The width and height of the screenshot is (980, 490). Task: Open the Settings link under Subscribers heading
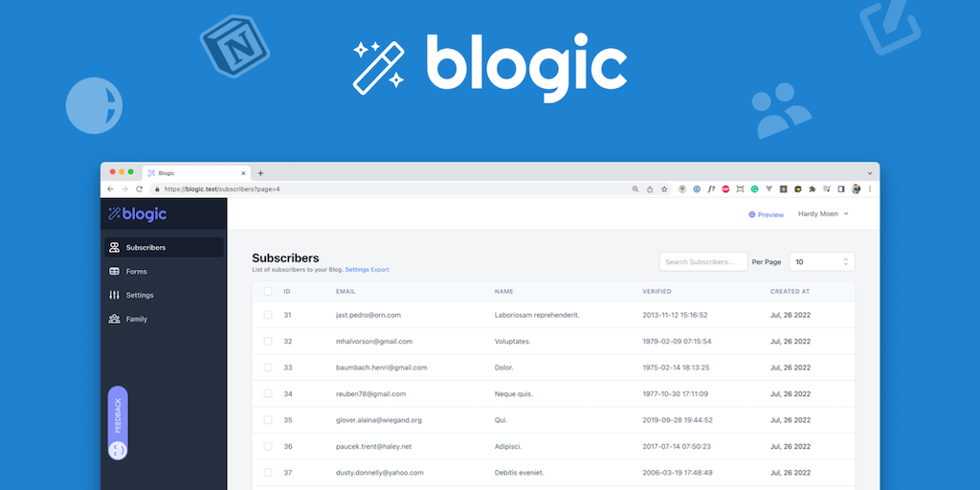click(x=357, y=269)
